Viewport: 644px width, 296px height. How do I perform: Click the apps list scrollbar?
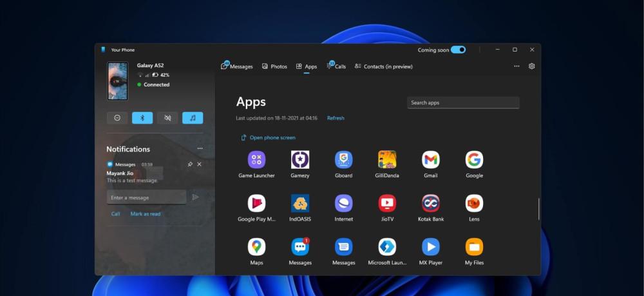click(538, 209)
